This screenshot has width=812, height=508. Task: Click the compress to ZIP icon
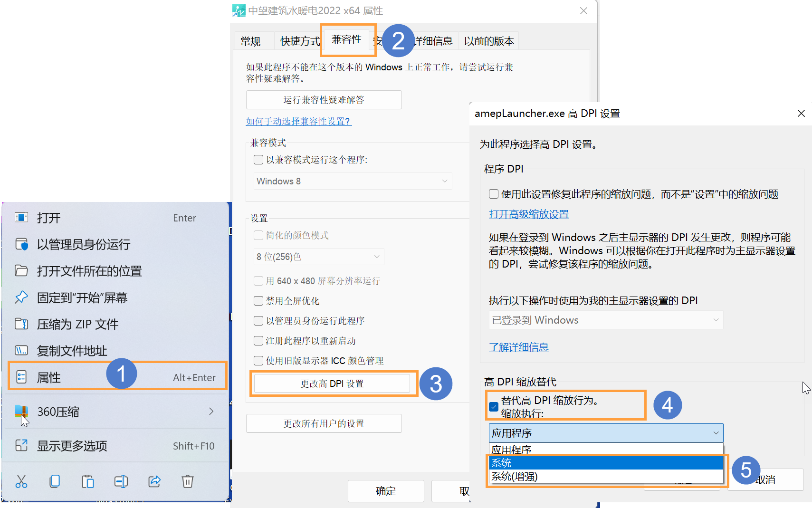point(21,324)
